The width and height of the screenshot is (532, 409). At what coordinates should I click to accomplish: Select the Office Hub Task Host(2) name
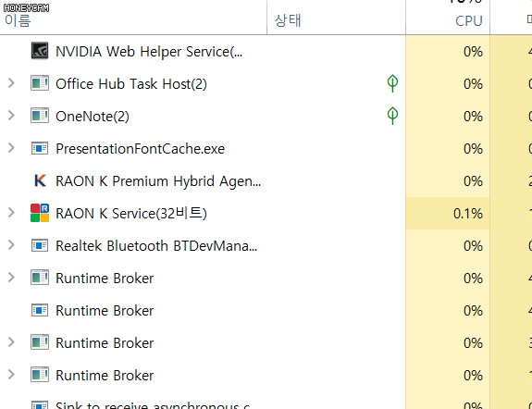tap(131, 84)
